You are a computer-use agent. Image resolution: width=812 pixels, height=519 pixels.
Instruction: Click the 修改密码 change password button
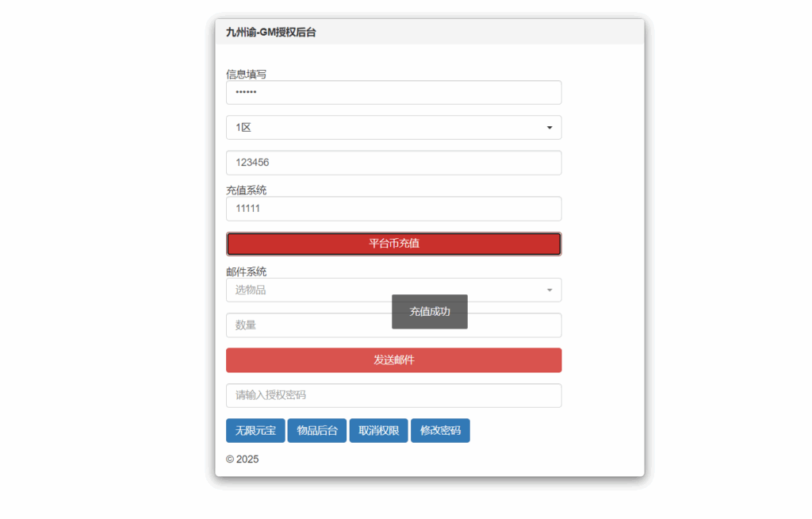(440, 430)
